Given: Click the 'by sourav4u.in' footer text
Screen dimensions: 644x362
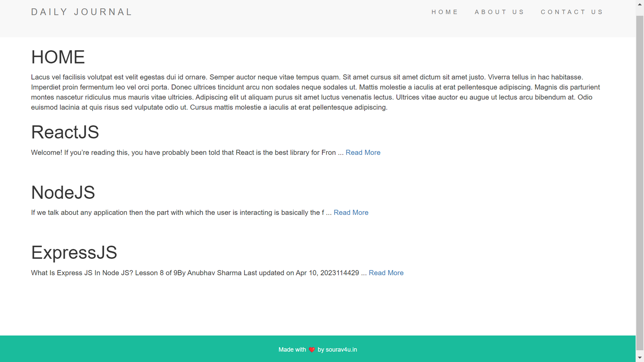Looking at the screenshot, I should 337,350.
